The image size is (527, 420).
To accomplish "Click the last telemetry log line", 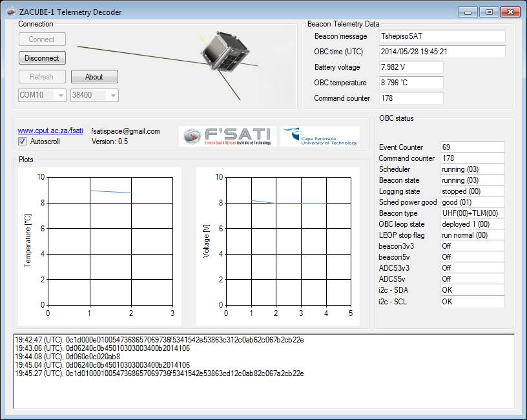I will click(160, 373).
